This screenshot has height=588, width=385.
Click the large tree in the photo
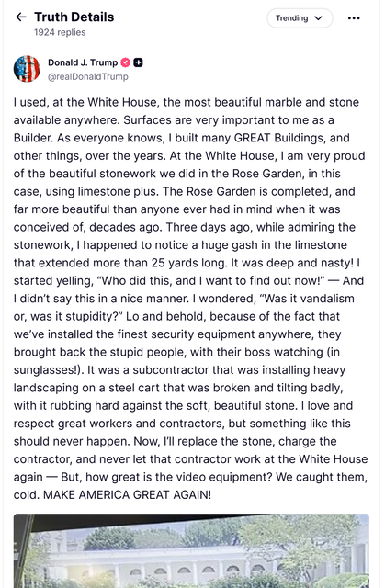click(300, 540)
